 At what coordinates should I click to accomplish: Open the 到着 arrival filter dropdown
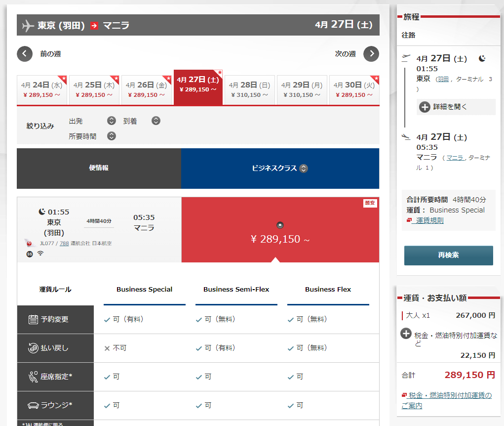[x=156, y=121]
